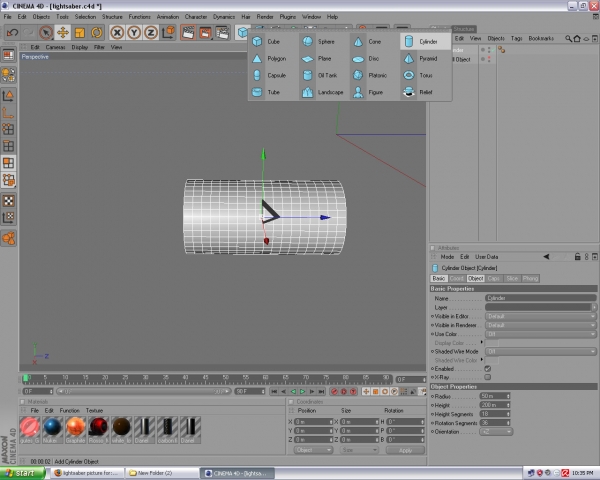600x480 pixels.
Task: Click the Radius value field
Action: [495, 396]
